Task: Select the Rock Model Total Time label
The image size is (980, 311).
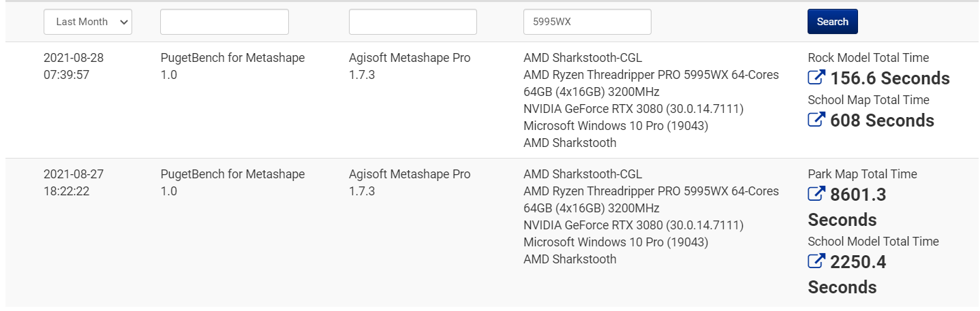Action: point(868,58)
